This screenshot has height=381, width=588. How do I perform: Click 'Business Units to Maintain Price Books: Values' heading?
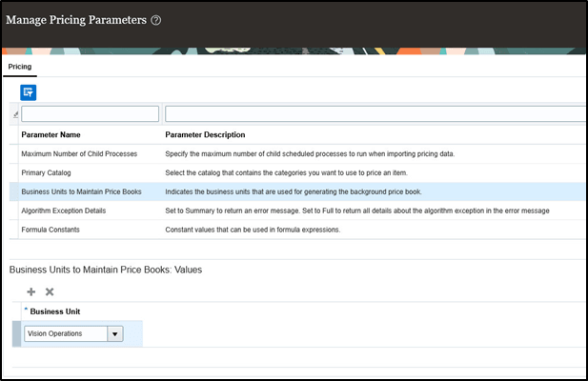click(106, 270)
